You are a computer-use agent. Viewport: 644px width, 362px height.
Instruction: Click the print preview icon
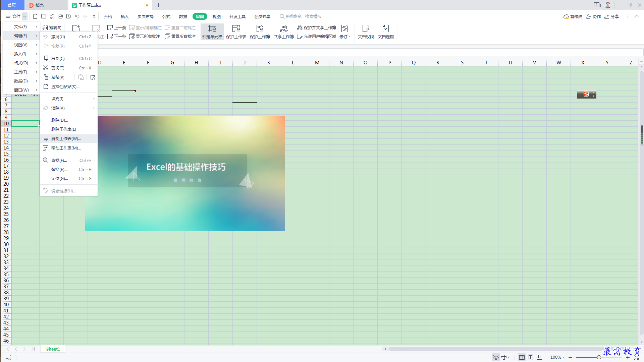(69, 16)
